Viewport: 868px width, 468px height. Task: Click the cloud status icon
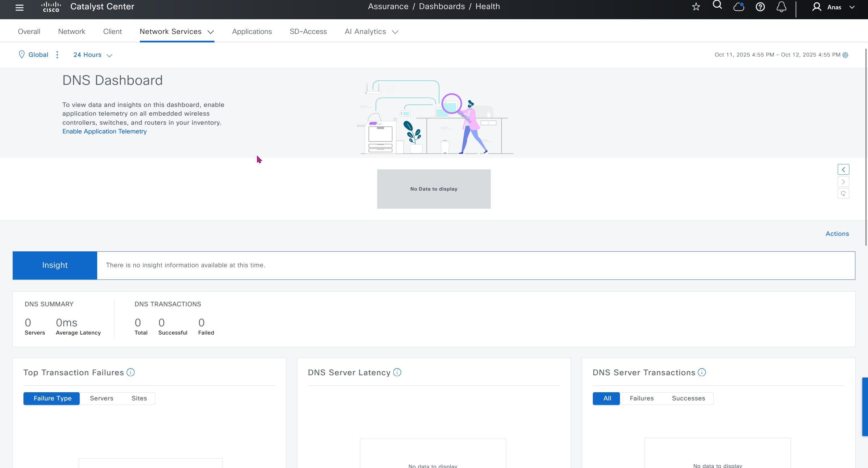739,7
